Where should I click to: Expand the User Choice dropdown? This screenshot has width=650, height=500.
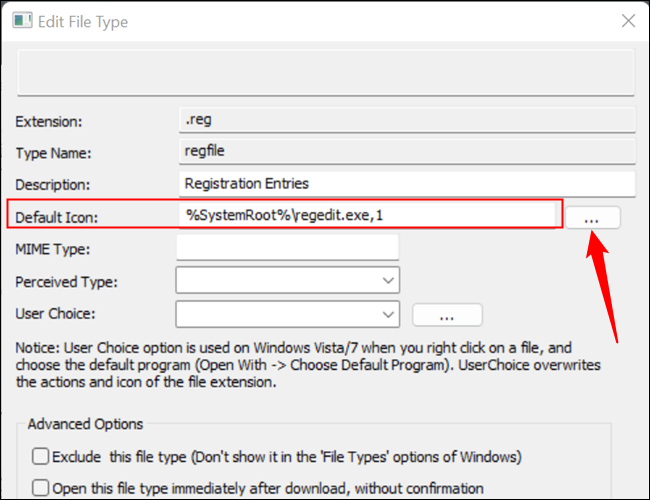click(288, 314)
